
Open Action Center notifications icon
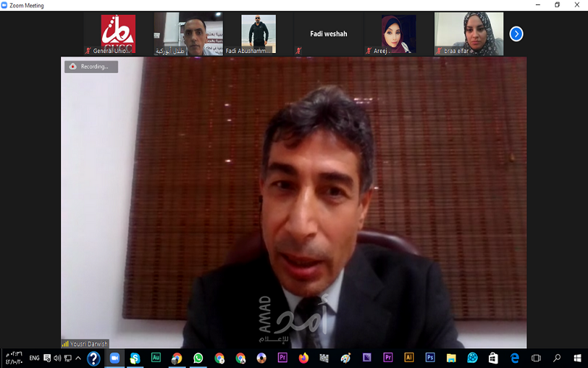[x=47, y=358]
